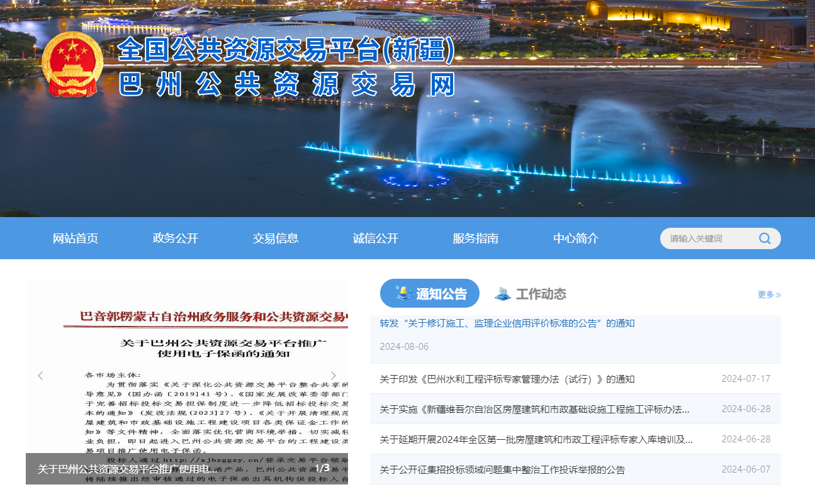Open the announcement dated 2024-08-06

pos(506,323)
